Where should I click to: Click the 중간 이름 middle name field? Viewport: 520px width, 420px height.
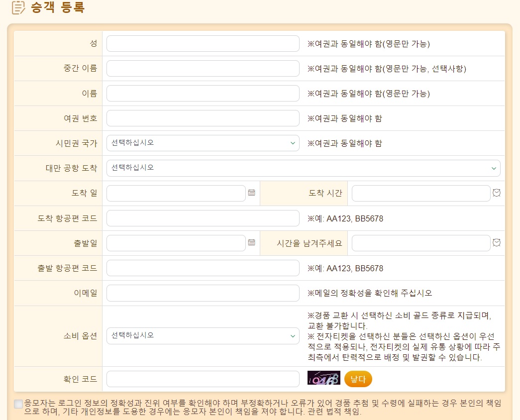tap(203, 68)
